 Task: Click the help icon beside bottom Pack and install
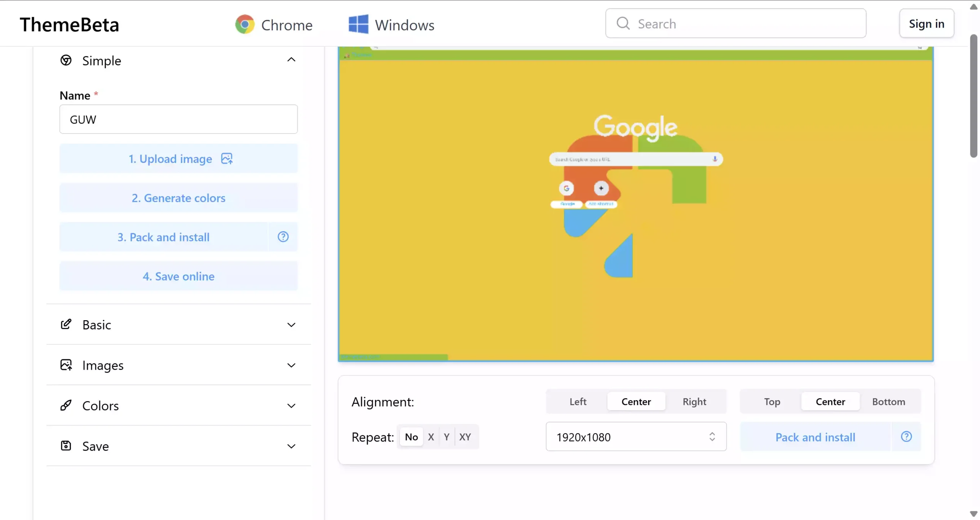coord(906,437)
